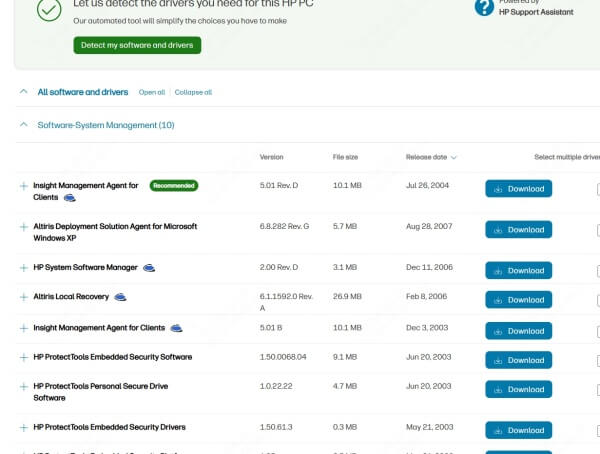Select checkbox for Altiris Local Recovery

tap(598, 300)
